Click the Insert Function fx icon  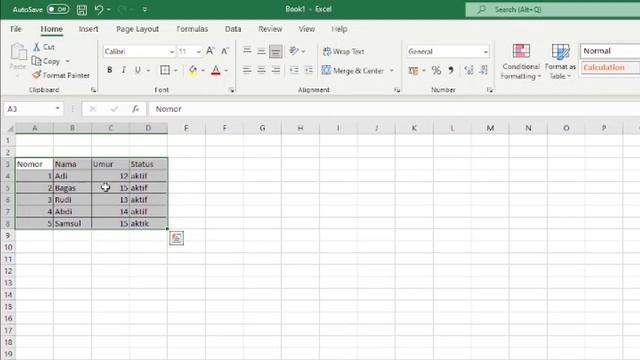point(136,109)
